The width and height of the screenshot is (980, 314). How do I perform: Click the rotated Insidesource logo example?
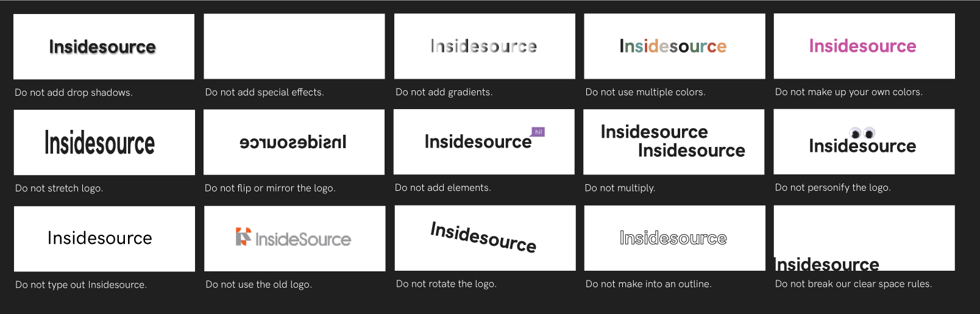point(484,237)
